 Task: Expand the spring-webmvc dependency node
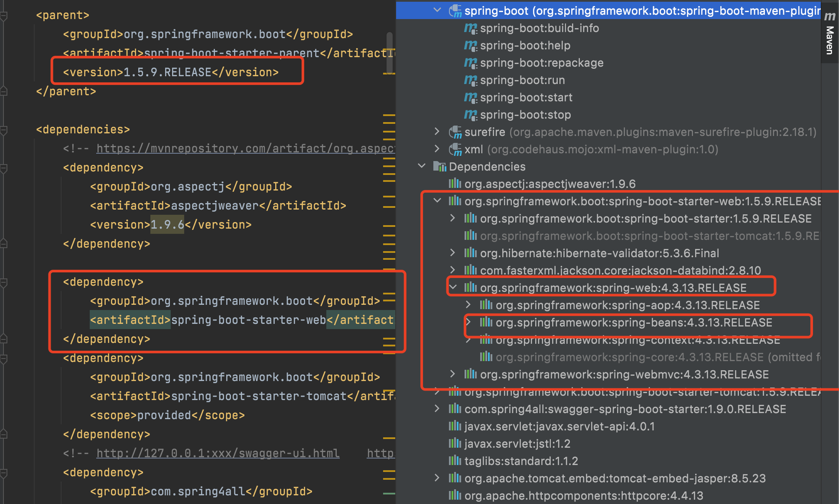tap(452, 374)
